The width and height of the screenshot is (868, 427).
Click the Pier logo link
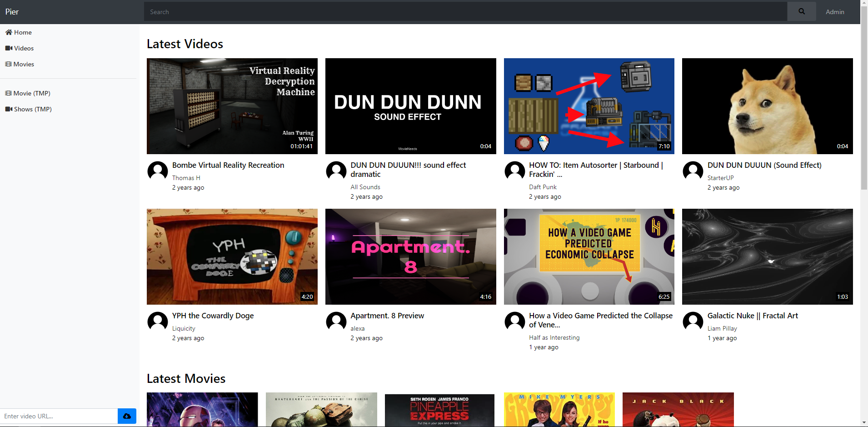coord(12,12)
